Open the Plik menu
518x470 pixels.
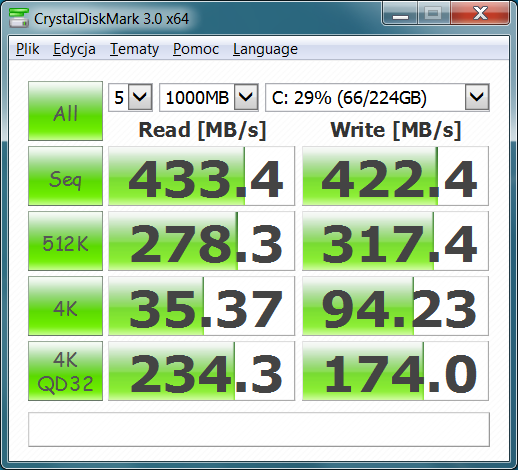point(28,49)
